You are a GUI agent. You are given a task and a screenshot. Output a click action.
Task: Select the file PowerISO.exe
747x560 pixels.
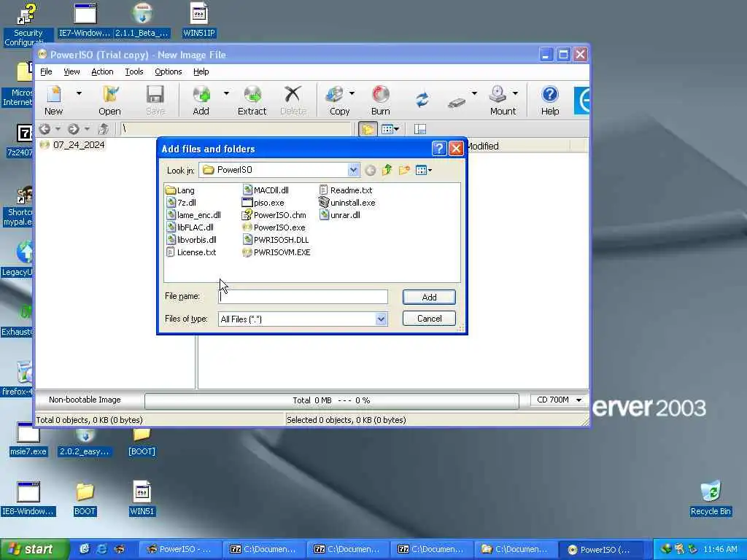(x=274, y=227)
